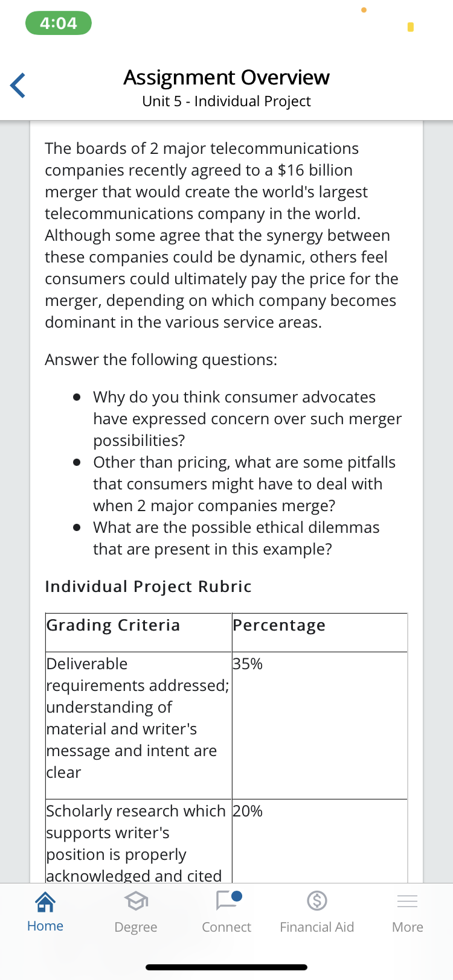Select the Connect tab label
Viewport: 453px width, 980px height.
(x=226, y=927)
